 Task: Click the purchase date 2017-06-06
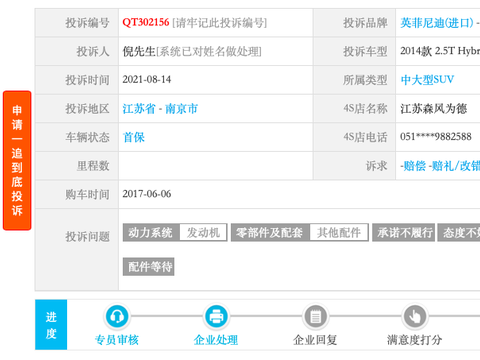point(147,194)
